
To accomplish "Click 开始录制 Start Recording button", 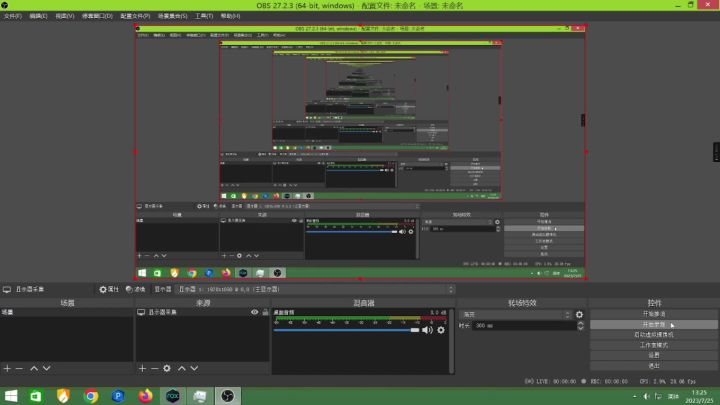I will (654, 325).
